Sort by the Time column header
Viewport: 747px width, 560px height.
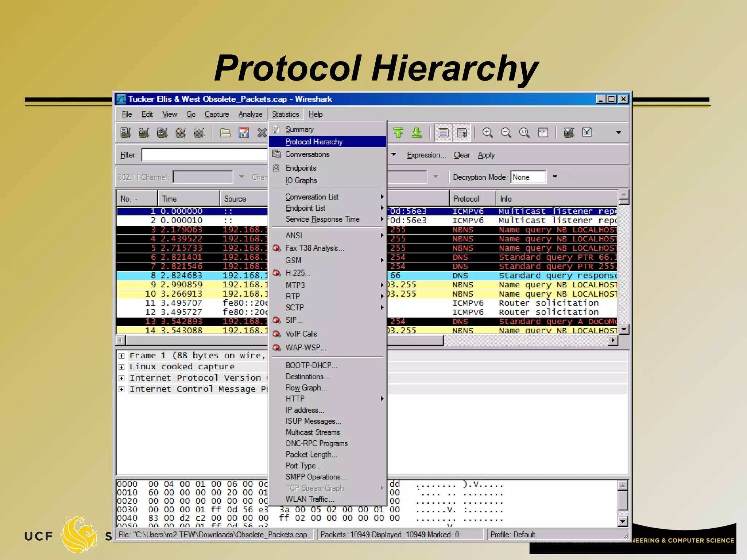pos(189,199)
